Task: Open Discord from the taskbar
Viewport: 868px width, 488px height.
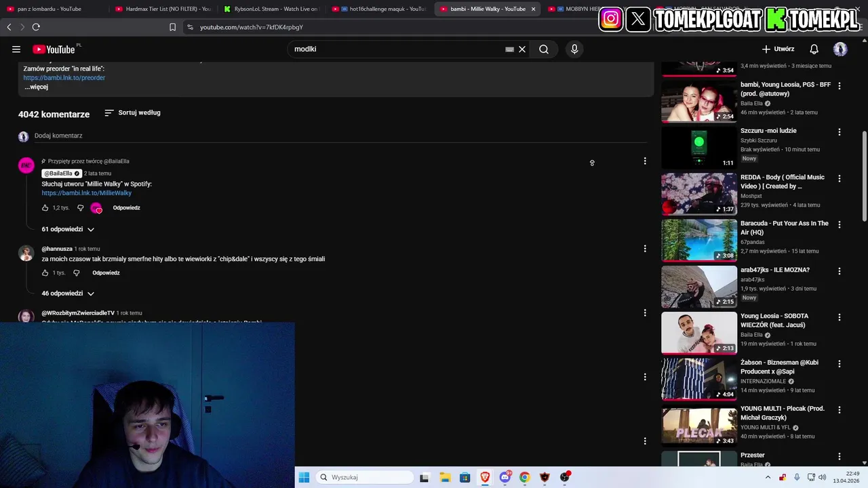Action: 505,477
